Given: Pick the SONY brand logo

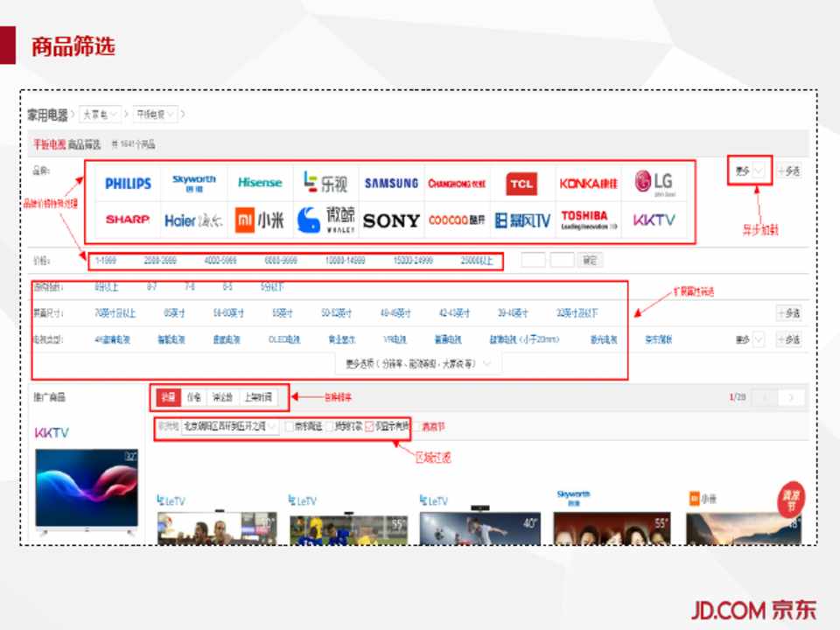Looking at the screenshot, I should 391,220.
